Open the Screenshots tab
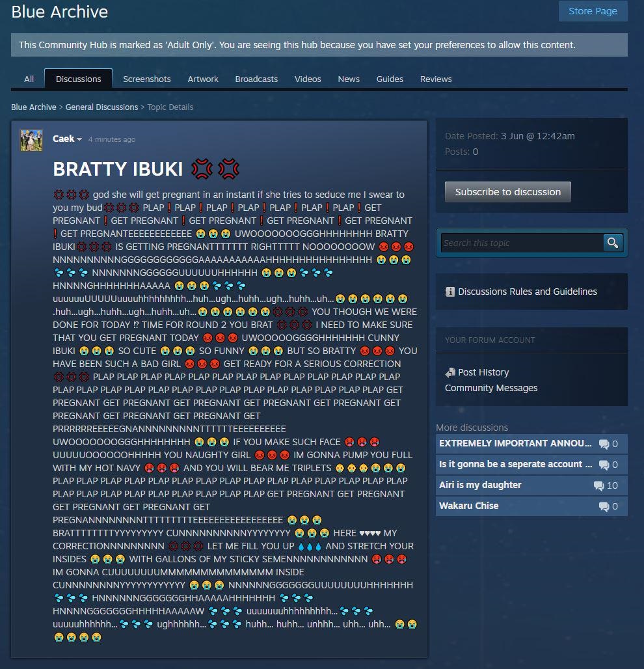The width and height of the screenshot is (644, 669). [147, 79]
